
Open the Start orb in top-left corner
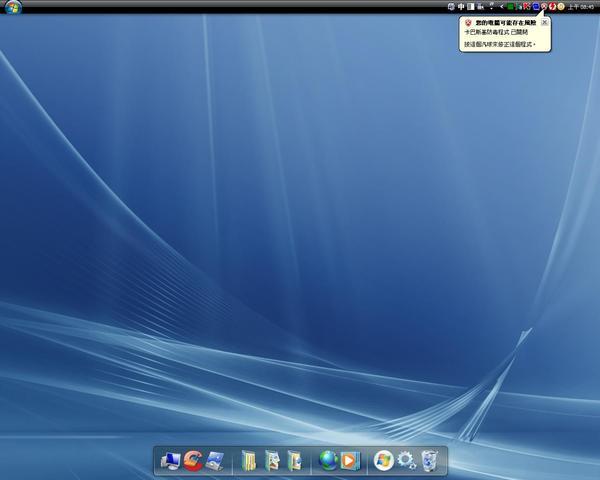coord(13,7)
